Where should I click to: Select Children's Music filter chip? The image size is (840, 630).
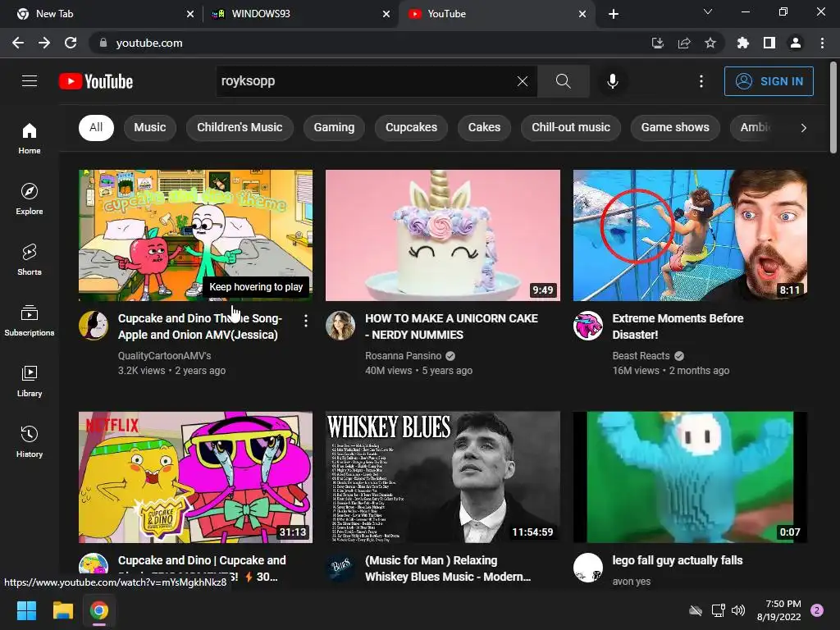(x=240, y=127)
